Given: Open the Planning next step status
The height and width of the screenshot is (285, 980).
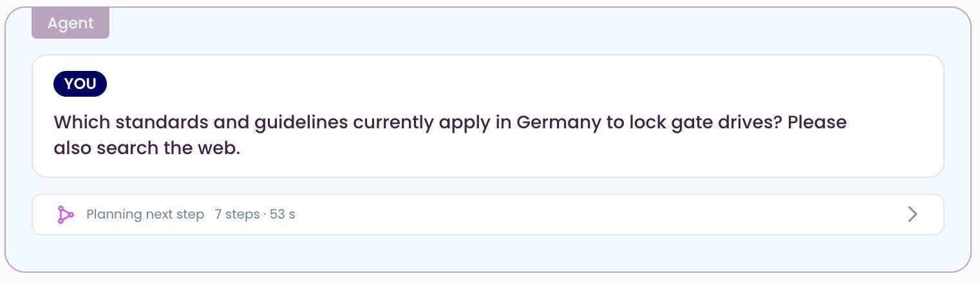Looking at the screenshot, I should (145, 215).
